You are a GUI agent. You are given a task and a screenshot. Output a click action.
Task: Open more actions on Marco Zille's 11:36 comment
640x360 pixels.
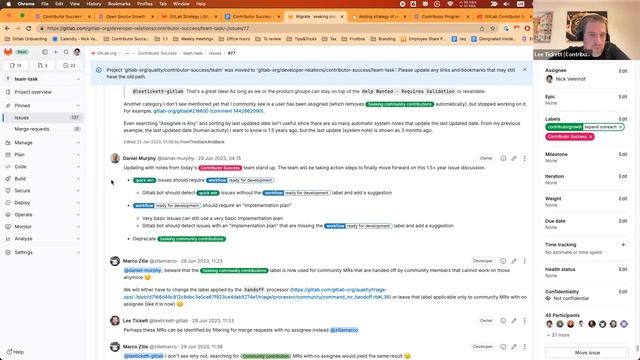[x=524, y=347]
